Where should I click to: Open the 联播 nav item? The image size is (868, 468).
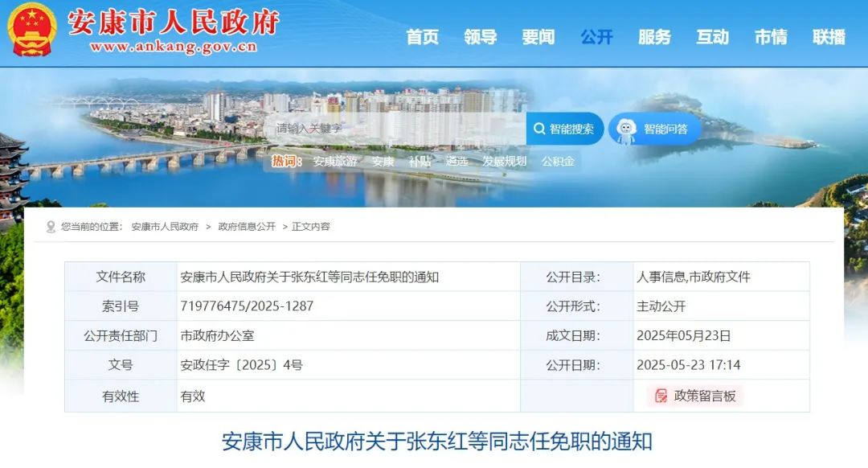tap(829, 36)
